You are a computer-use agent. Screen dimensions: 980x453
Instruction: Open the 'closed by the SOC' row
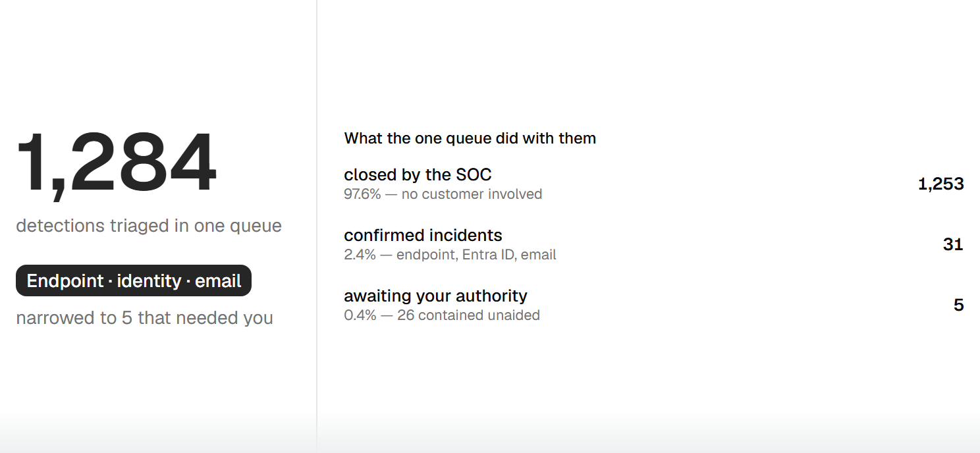tap(654, 184)
